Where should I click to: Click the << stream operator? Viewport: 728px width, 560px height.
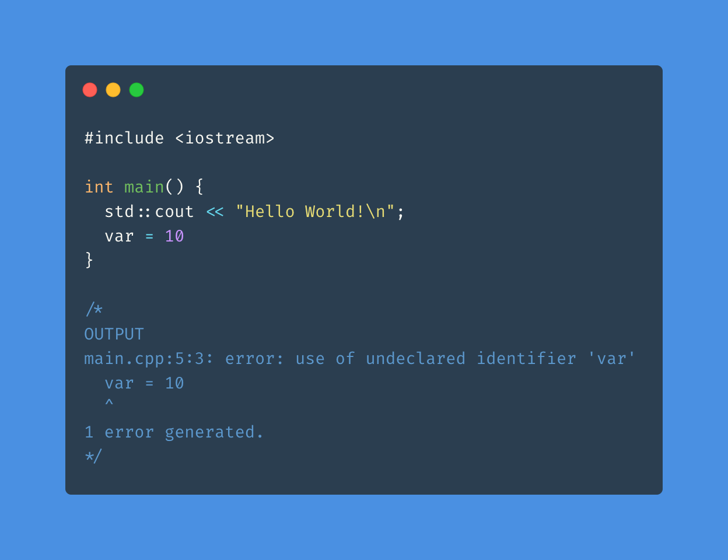[215, 212]
